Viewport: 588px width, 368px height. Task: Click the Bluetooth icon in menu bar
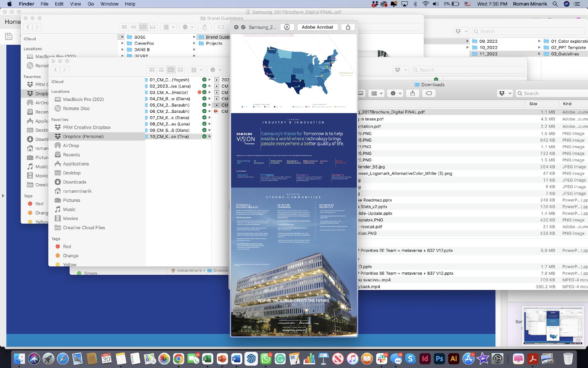pyautogui.click(x=415, y=4)
